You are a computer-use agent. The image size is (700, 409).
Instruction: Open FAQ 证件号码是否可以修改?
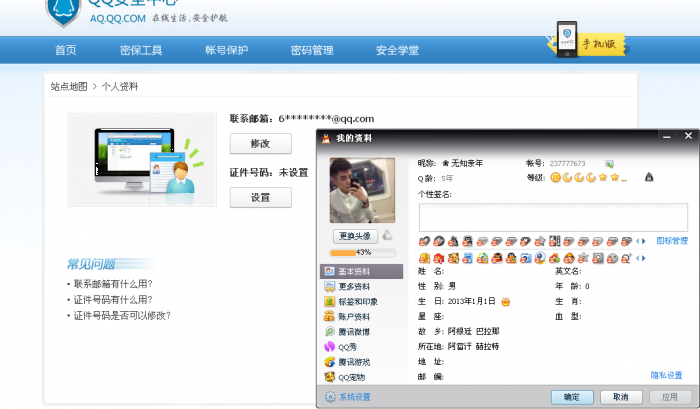point(122,316)
